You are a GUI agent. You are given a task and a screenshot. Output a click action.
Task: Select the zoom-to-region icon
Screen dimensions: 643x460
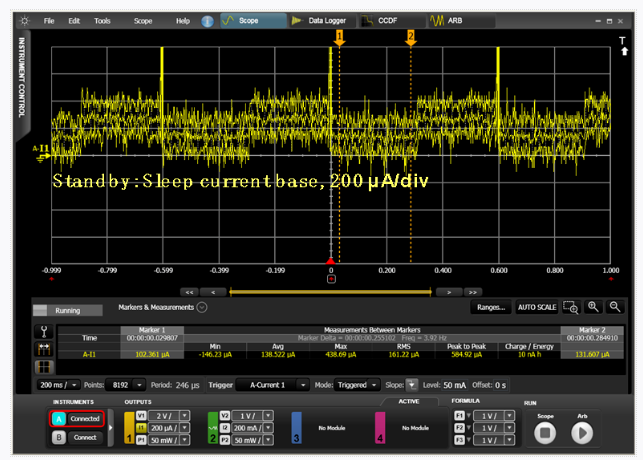click(570, 307)
